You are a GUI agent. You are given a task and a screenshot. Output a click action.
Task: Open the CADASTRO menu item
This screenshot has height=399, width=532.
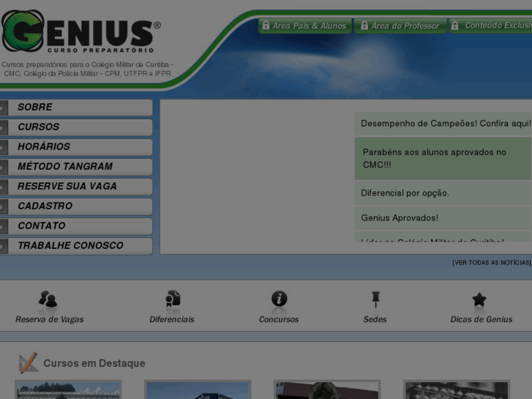[x=76, y=206]
